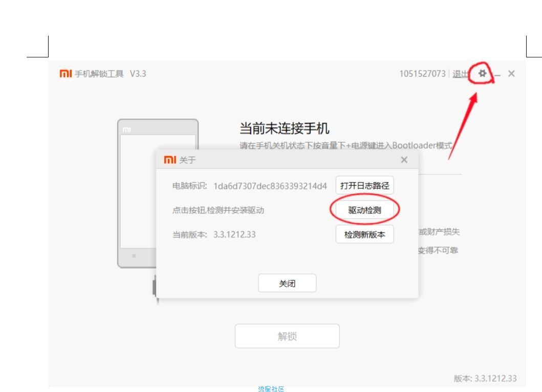
Task: Check for updates with 检测新版本 button
Action: click(365, 234)
